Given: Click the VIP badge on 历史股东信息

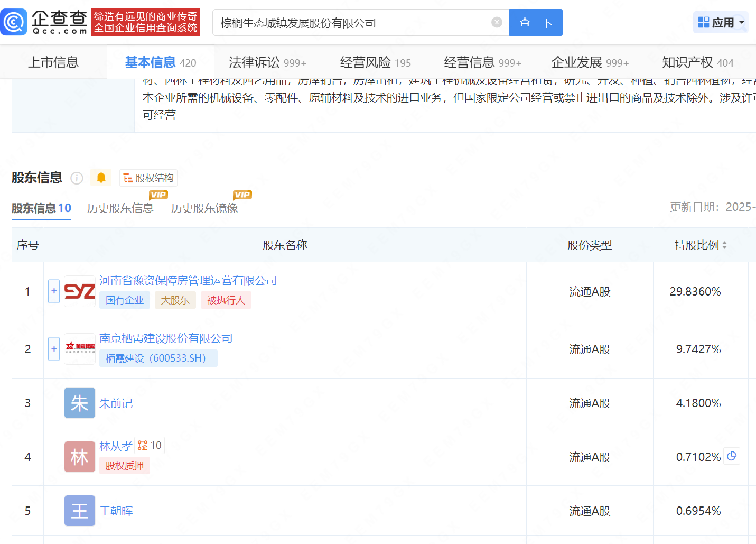Looking at the screenshot, I should 158,195.
